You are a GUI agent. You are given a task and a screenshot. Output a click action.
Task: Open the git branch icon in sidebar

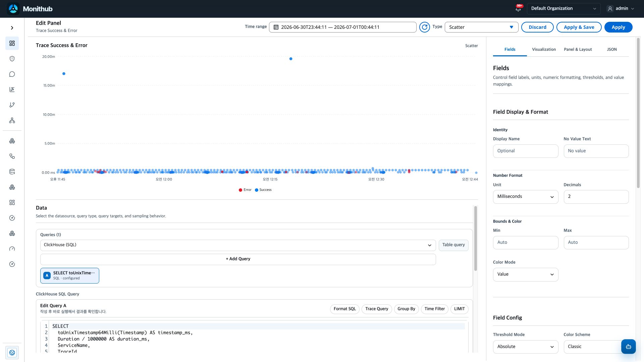[12, 105]
